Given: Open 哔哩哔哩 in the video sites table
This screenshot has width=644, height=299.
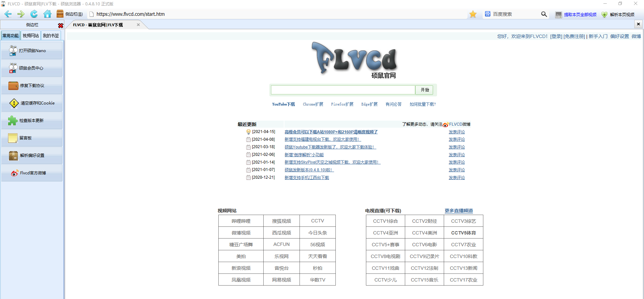Looking at the screenshot, I should (241, 221).
